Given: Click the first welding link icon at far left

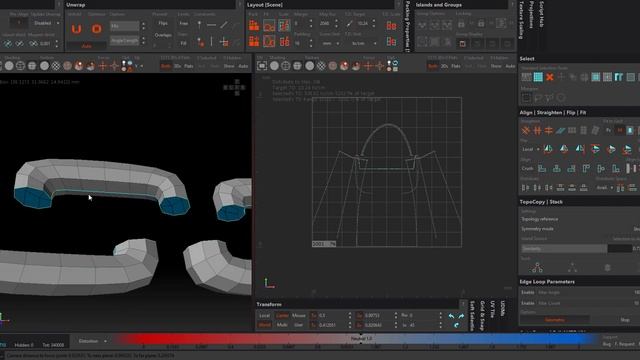Looking at the screenshot, I should [x=8, y=43].
